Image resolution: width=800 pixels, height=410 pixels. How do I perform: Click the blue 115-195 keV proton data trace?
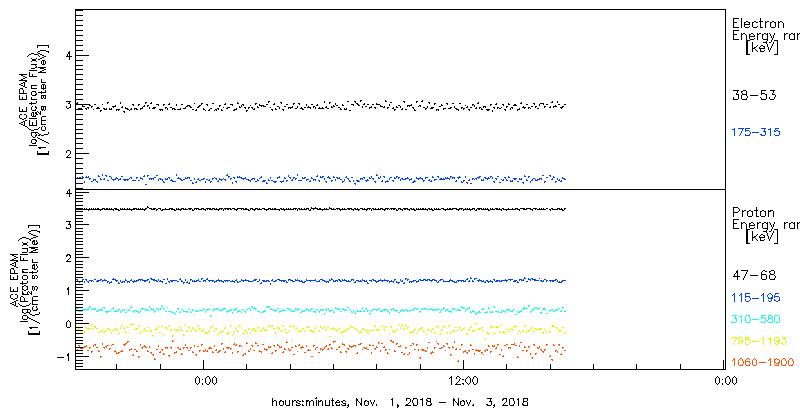pos(321,280)
